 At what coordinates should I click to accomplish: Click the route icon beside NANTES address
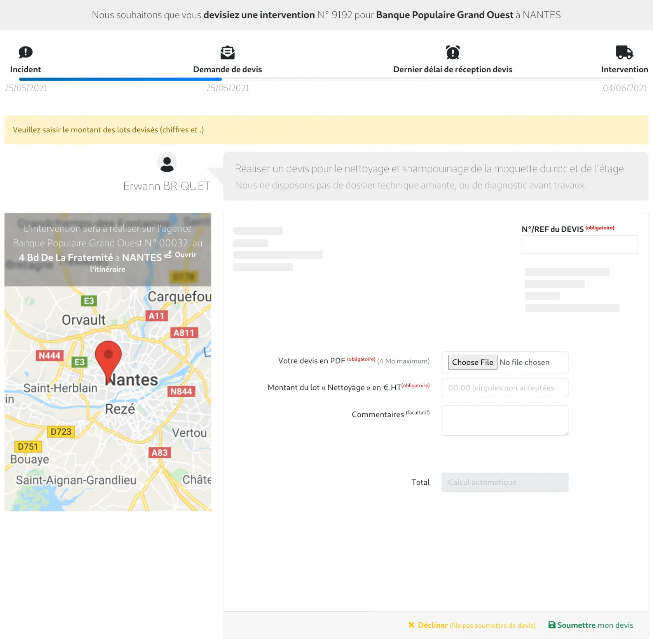pyautogui.click(x=168, y=255)
